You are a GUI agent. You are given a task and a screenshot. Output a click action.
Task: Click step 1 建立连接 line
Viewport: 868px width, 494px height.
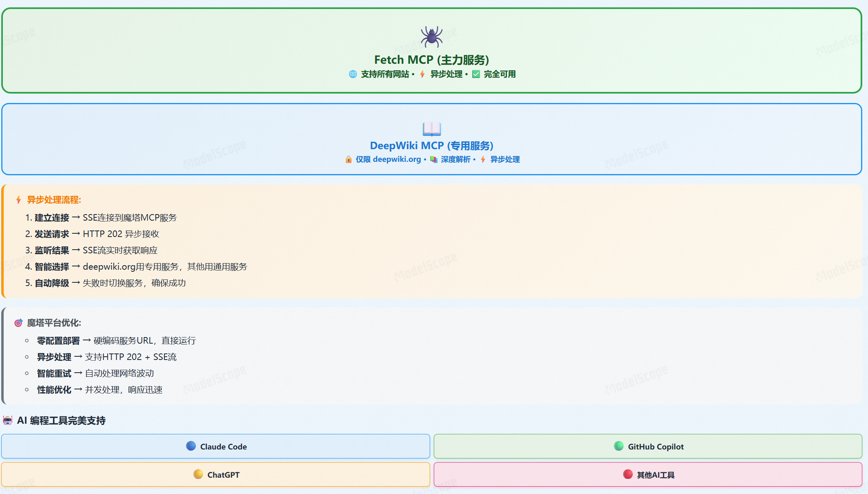[101, 218]
